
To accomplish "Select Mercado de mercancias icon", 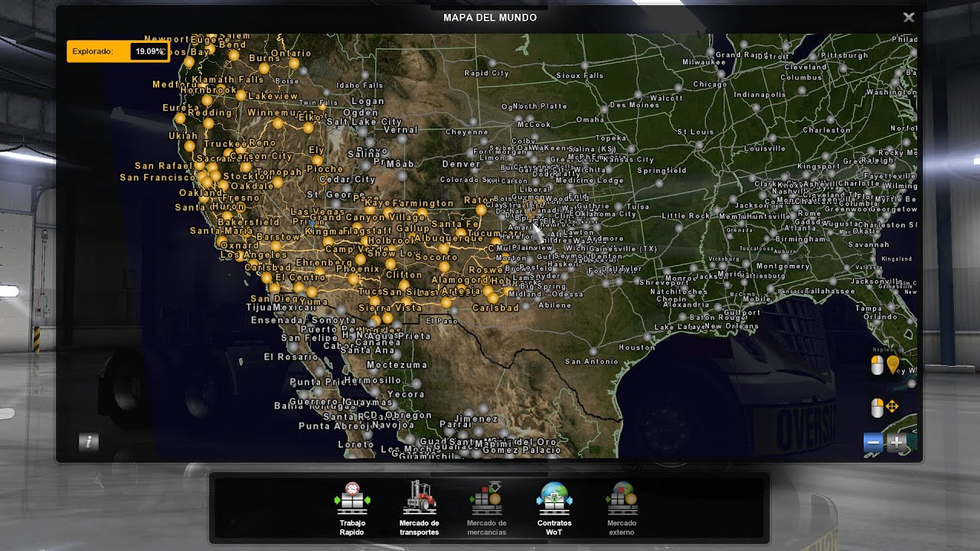I will coord(486,498).
